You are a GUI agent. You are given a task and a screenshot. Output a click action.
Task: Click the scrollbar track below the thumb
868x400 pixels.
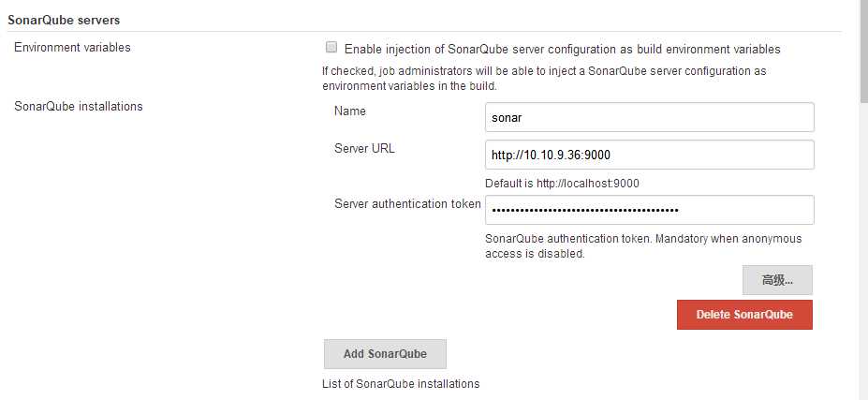(x=862, y=281)
